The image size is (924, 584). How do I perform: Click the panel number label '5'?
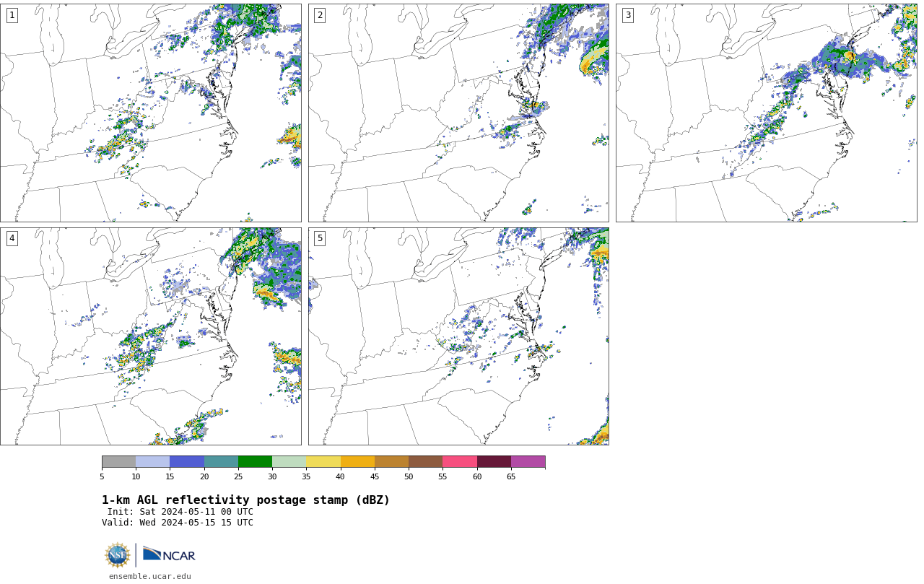pos(320,238)
